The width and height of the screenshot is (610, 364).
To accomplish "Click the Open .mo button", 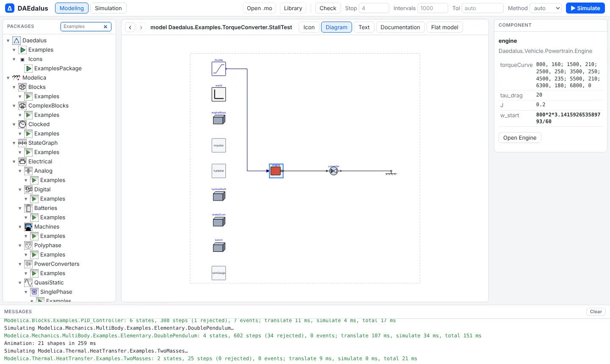I will [x=259, y=8].
